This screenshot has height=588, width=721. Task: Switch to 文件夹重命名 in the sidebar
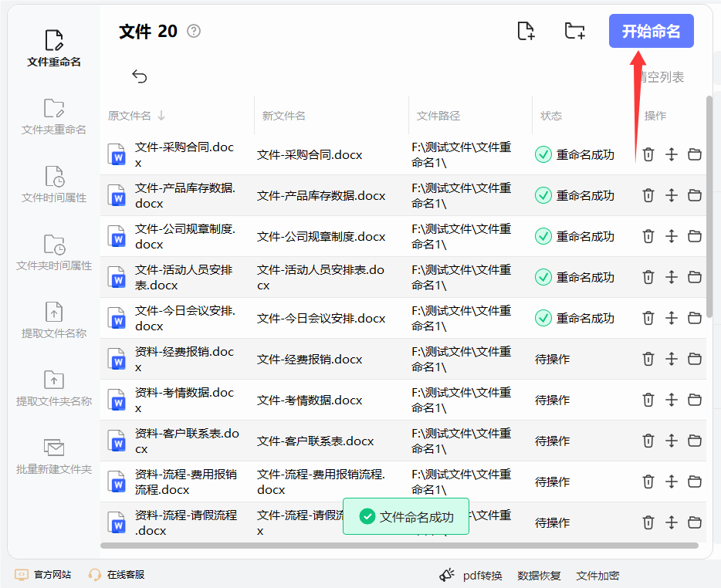click(54, 117)
